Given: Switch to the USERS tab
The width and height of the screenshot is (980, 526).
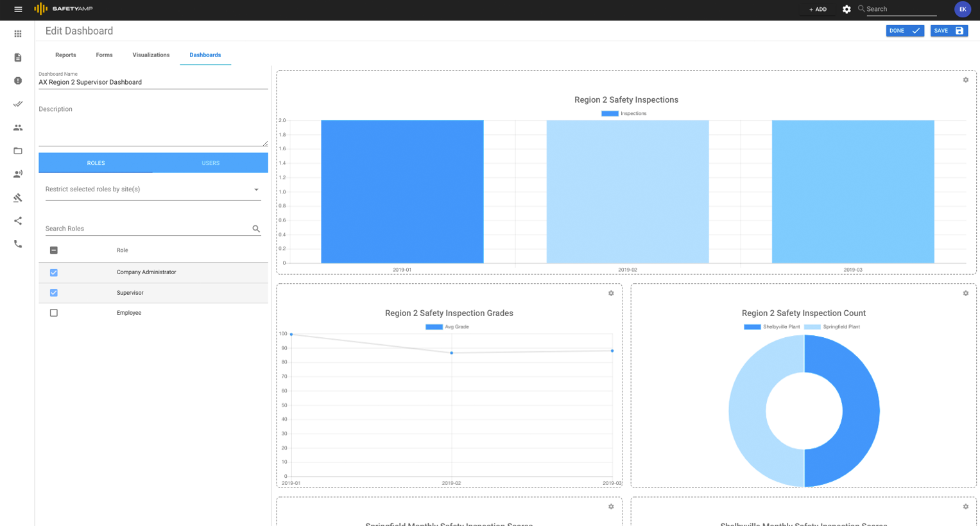Looking at the screenshot, I should pyautogui.click(x=210, y=162).
